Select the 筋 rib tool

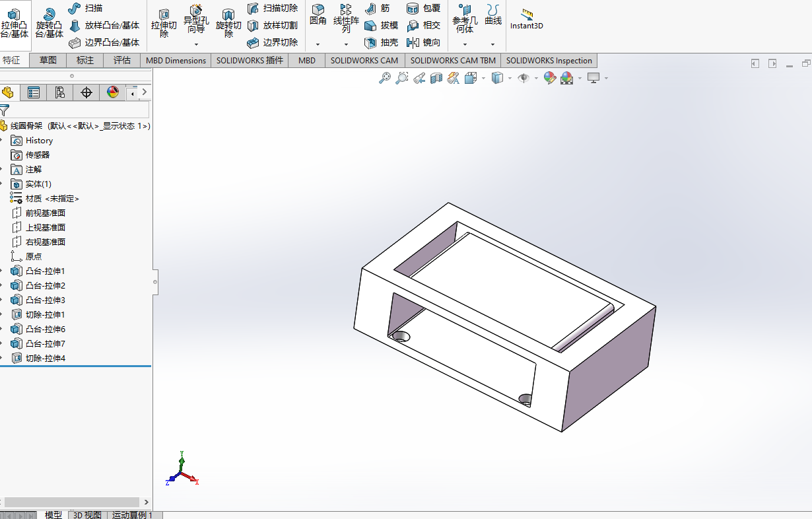click(377, 8)
